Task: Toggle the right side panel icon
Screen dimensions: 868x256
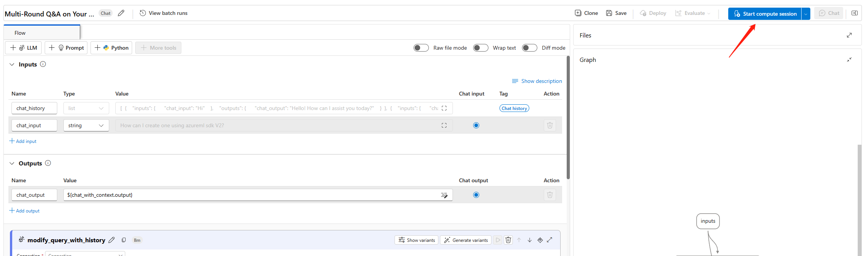Action: pos(855,13)
